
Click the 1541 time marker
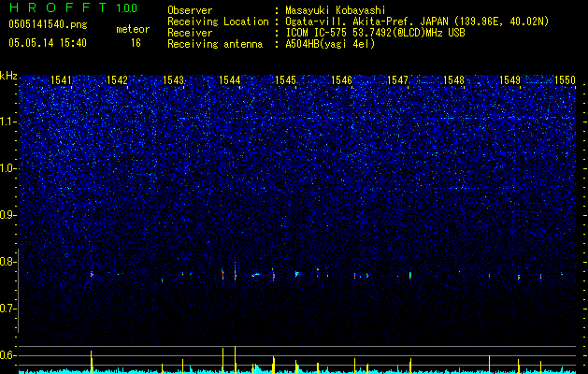click(x=61, y=80)
